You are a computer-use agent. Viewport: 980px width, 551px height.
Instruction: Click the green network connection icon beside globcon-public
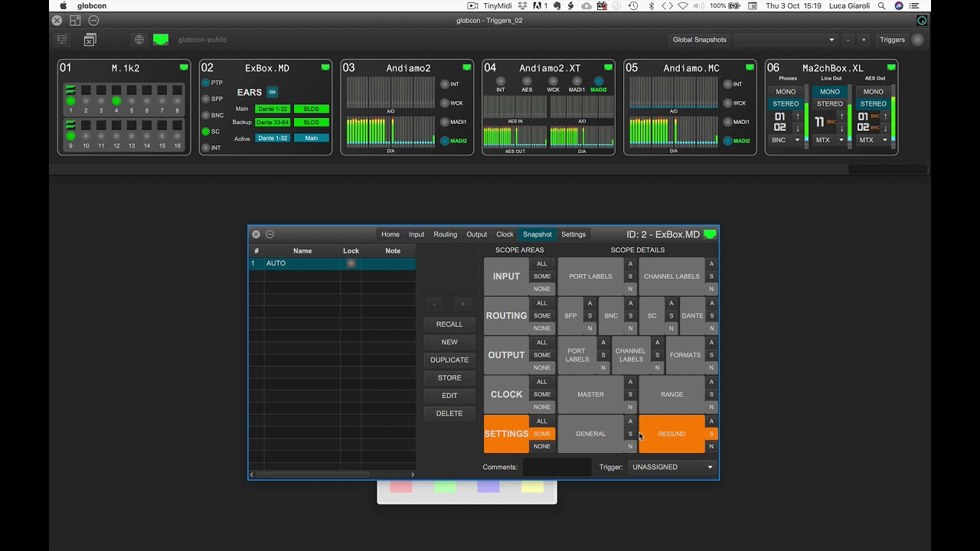pos(161,39)
